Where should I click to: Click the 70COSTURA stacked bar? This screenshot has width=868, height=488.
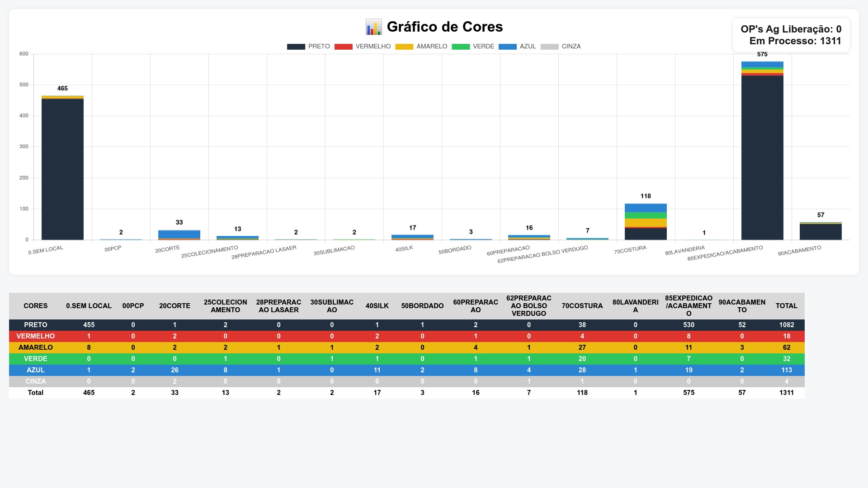point(646,222)
